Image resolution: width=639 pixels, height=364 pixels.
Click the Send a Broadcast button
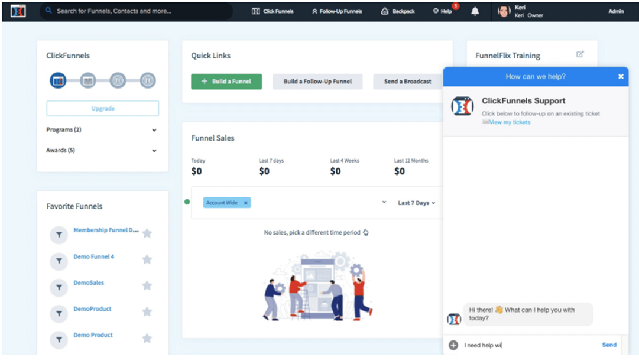click(x=407, y=82)
